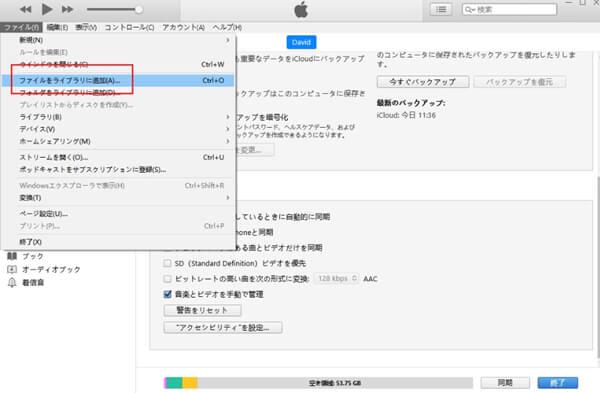Open the コントロール(C) menu
This screenshot has width=600, height=393.
point(129,27)
